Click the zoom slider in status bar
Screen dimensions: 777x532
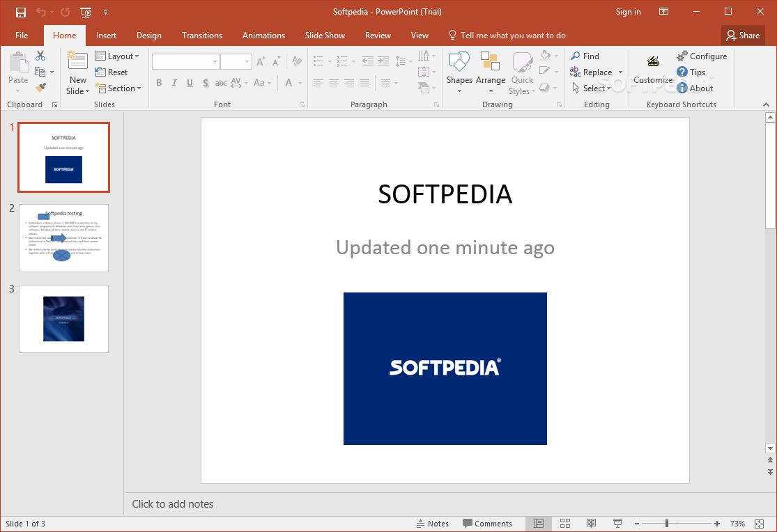click(x=677, y=524)
